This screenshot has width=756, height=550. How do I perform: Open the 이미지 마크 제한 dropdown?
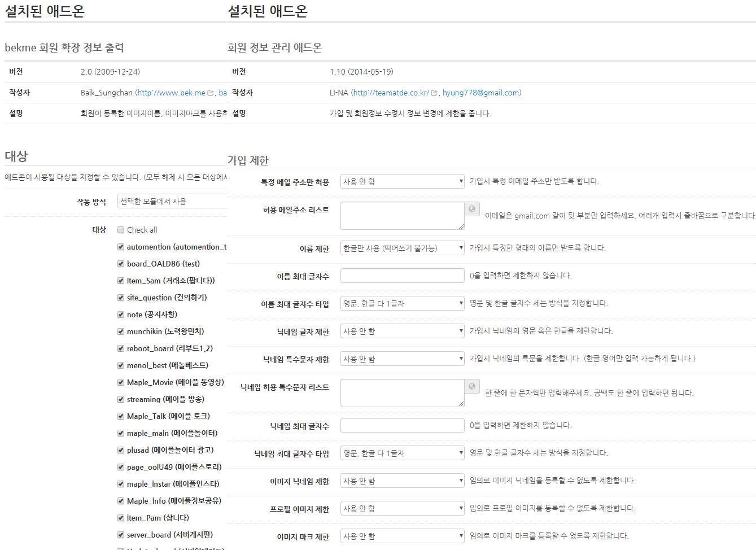[x=402, y=536]
